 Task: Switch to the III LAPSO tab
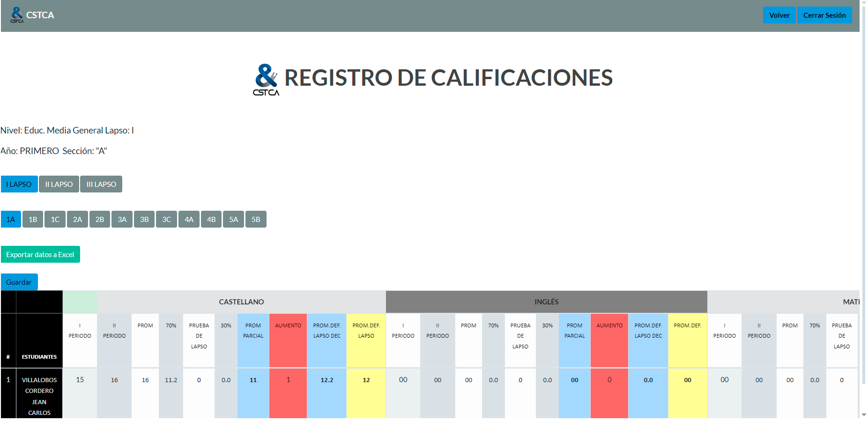click(x=101, y=185)
